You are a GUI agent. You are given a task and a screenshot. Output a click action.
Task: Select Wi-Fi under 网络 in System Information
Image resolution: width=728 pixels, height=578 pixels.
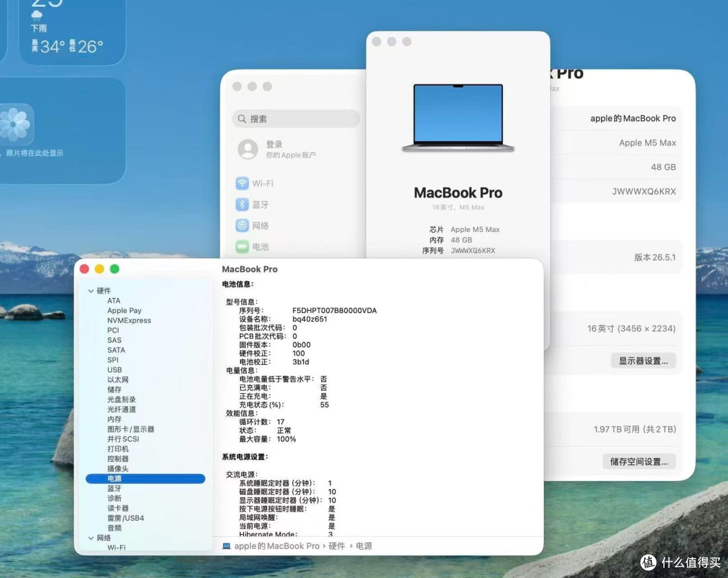(x=117, y=548)
